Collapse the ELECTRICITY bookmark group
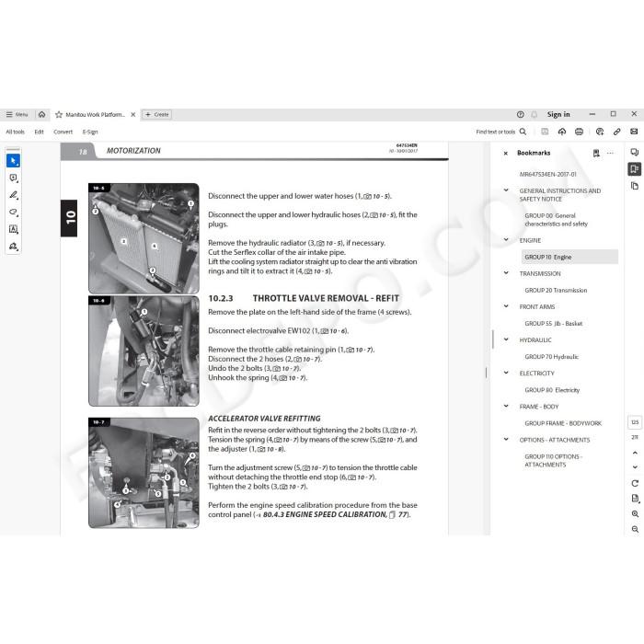This screenshot has height=644, width=644. [x=506, y=373]
